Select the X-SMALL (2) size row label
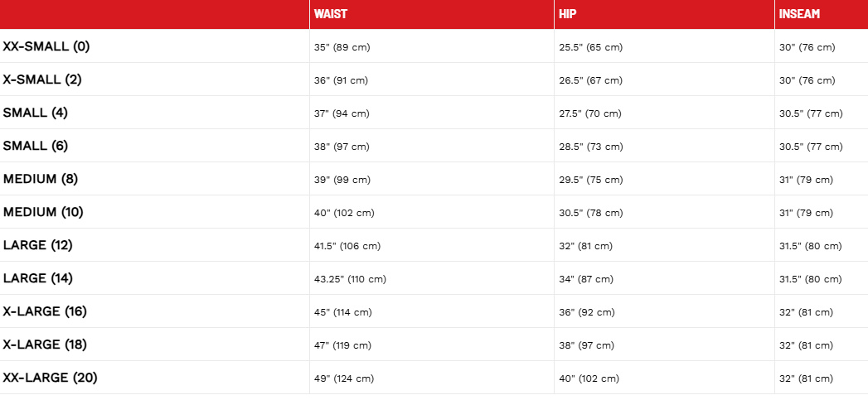Viewport: 868px width, 400px height. coord(42,80)
